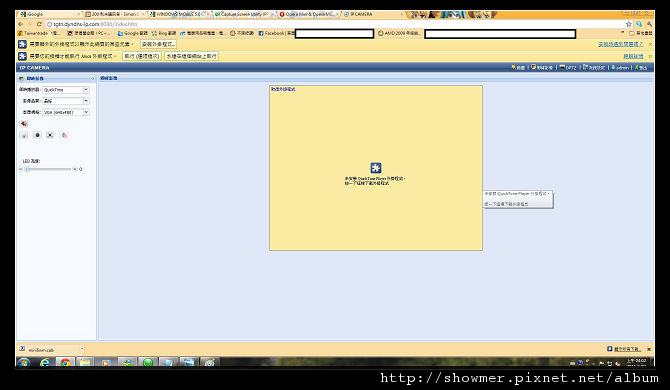Click the Windows Start orb
This screenshot has height=390, width=670.
[24, 363]
